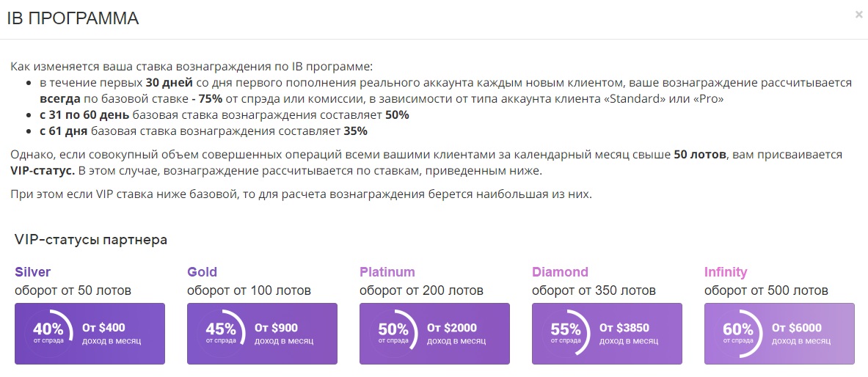868x377 pixels.
Task: Click the 'VIP-статусы партнера' section heading
Action: [x=91, y=240]
